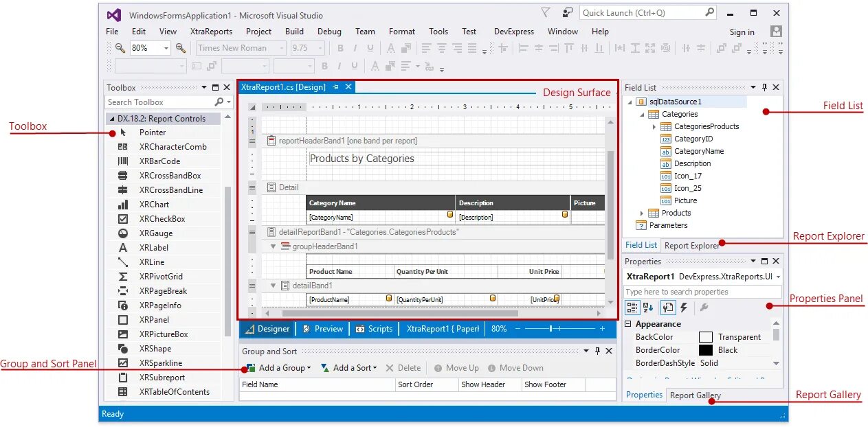Image resolution: width=868 pixels, height=427 pixels.
Task: Click the BackColor Transparent swatch
Action: click(706, 337)
